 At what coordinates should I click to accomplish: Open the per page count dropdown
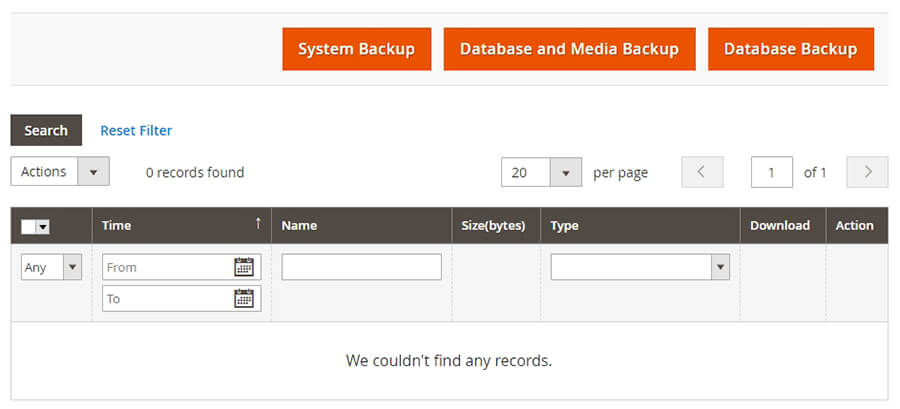565,173
